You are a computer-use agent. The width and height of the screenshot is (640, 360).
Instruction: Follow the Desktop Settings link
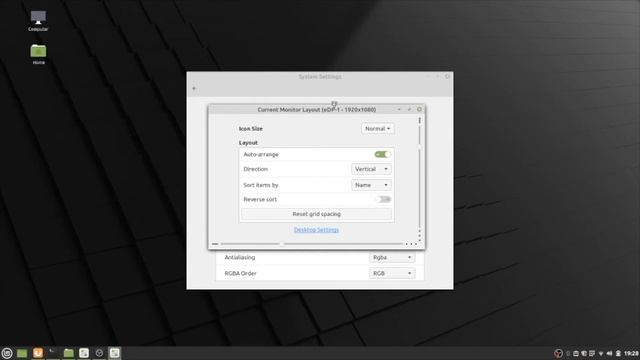click(316, 230)
